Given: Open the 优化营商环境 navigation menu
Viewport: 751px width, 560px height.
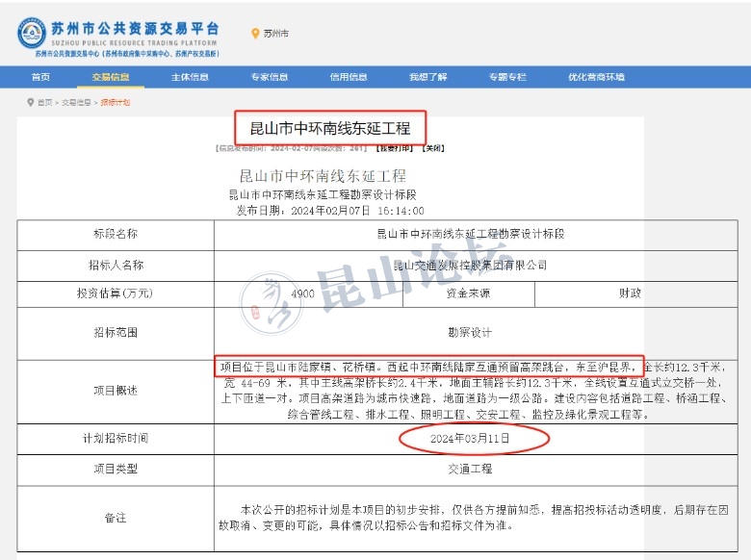Looking at the screenshot, I should coord(596,77).
